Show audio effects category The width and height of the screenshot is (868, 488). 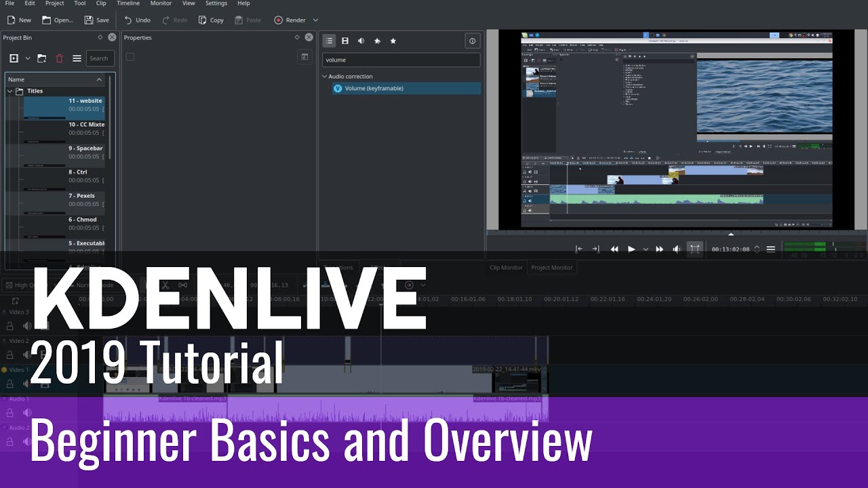[361, 41]
